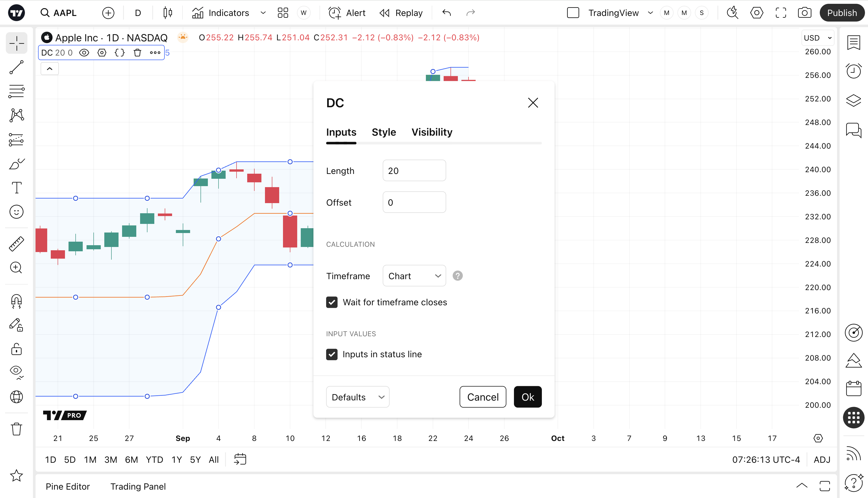Open the USD currency dropdown

pyautogui.click(x=817, y=38)
